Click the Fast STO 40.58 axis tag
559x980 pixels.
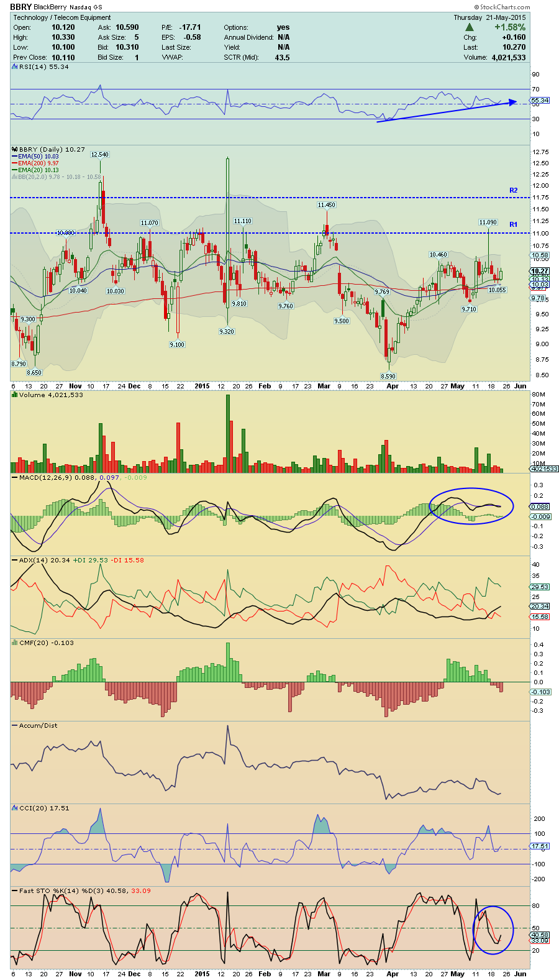coord(540,935)
